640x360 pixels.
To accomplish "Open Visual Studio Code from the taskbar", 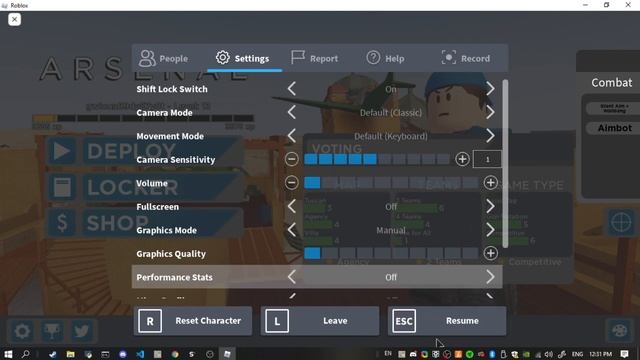I will (x=140, y=354).
